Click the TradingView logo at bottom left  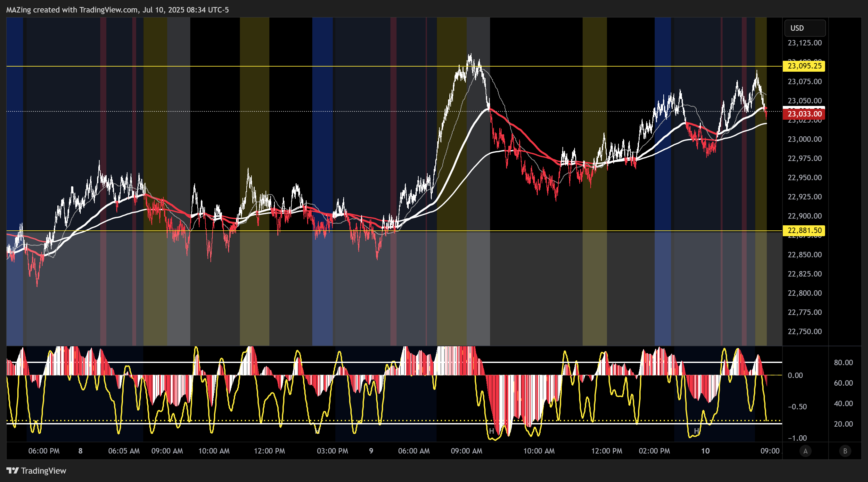pyautogui.click(x=37, y=470)
